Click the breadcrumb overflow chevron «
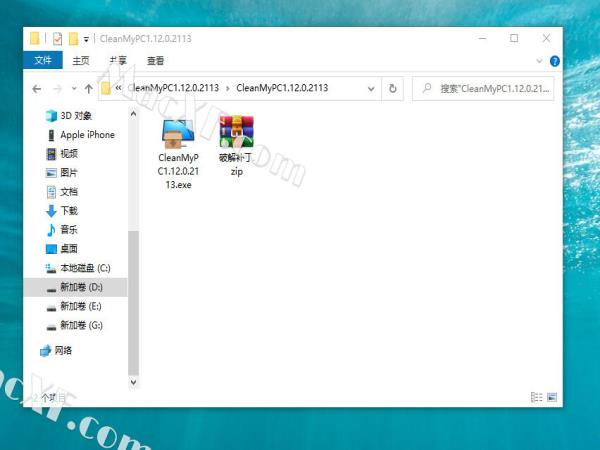 tap(118, 88)
